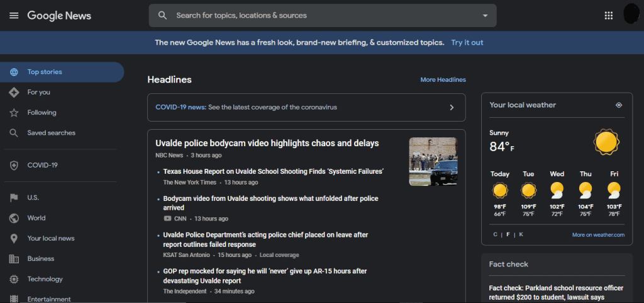
Task: Click the COVID-19 shield icon
Action: [14, 166]
